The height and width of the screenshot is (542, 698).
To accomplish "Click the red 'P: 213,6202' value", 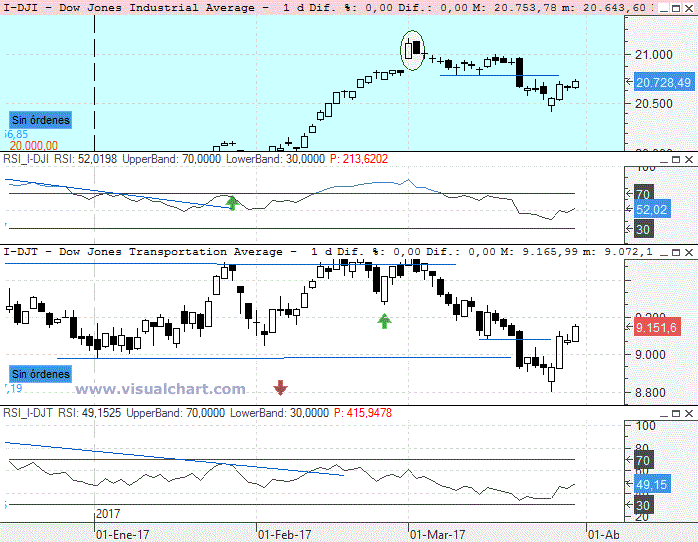I will point(359,159).
